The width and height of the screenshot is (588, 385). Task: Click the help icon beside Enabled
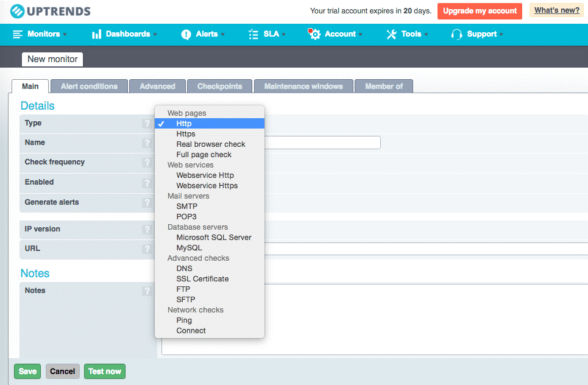[147, 183]
